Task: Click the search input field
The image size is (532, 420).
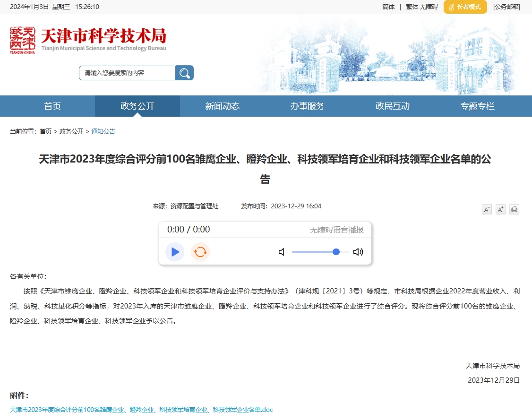Action: pos(128,73)
